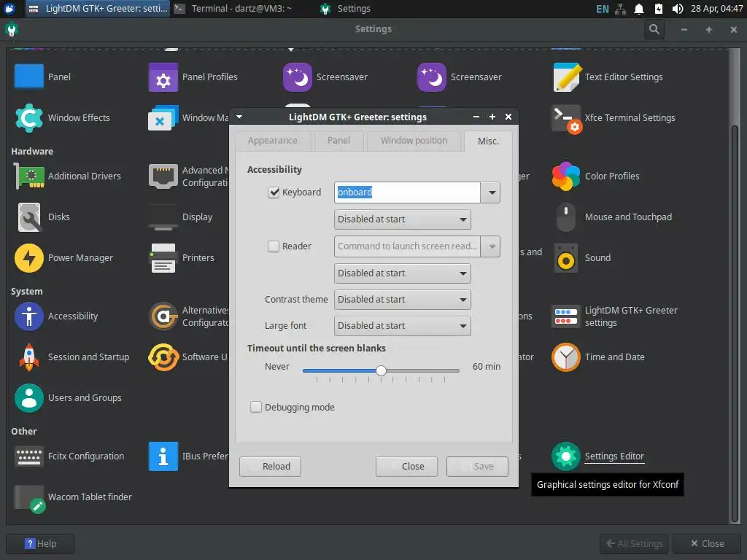Open Wacom Tablet finder icon
Screen dimensions: 747x560
(29, 499)
